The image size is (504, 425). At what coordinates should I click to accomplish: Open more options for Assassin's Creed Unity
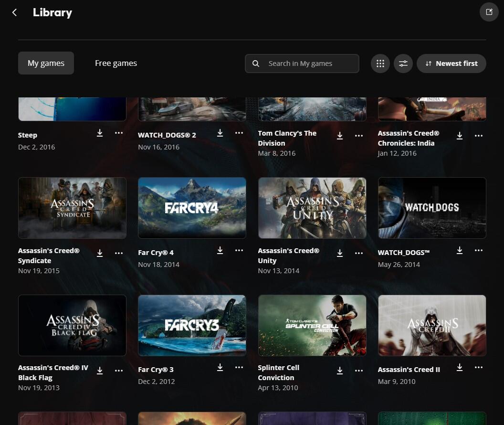tap(359, 253)
